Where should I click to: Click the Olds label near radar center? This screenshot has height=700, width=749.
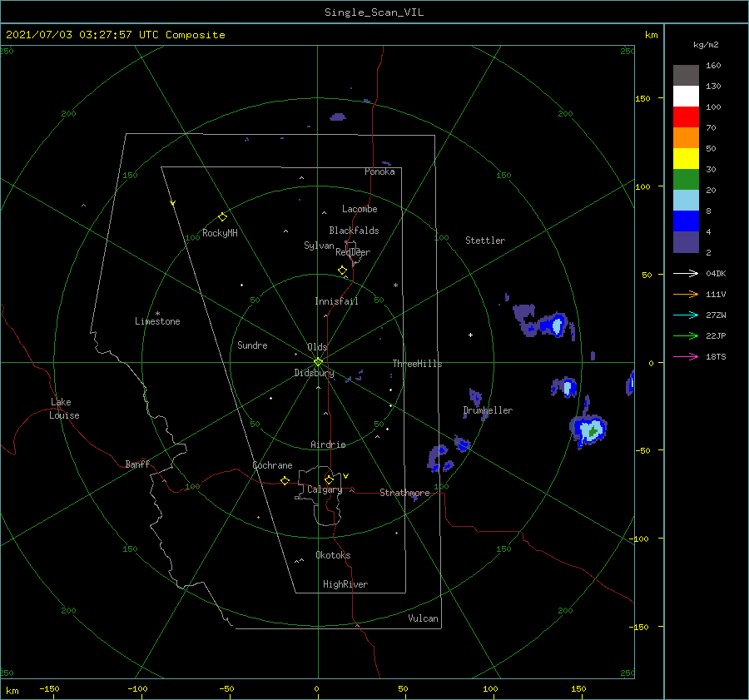(317, 347)
